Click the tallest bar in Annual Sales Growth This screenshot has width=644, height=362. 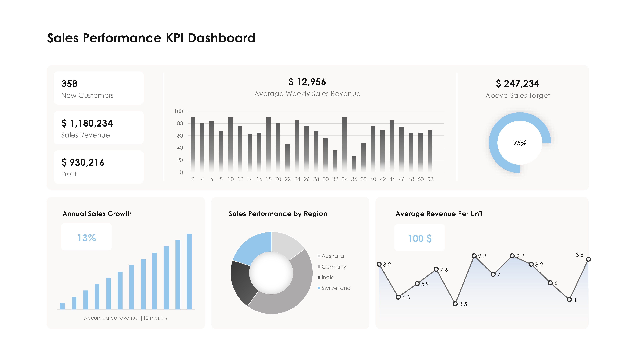click(190, 272)
